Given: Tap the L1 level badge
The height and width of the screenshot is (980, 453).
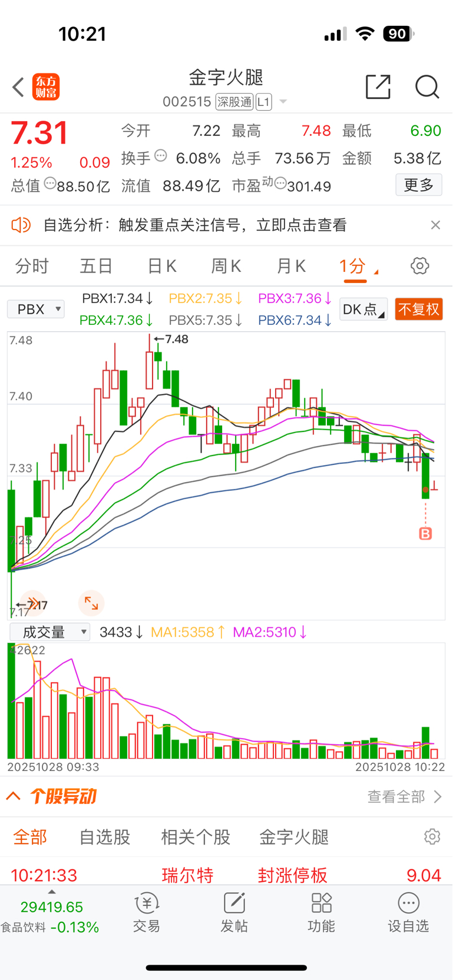Looking at the screenshot, I should point(263,102).
